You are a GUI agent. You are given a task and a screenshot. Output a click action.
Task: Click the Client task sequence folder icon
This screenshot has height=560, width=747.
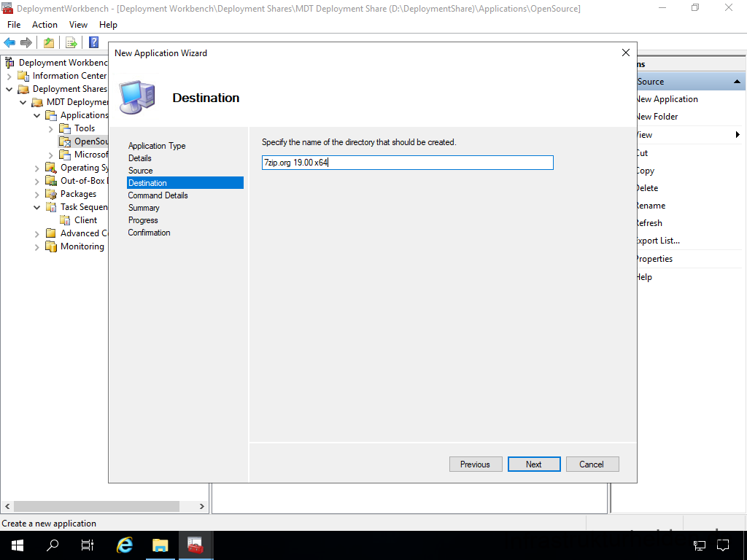click(65, 220)
